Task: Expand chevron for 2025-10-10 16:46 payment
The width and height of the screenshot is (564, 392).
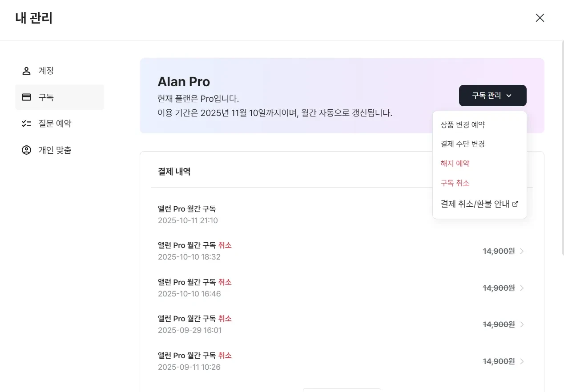Action: coord(522,288)
